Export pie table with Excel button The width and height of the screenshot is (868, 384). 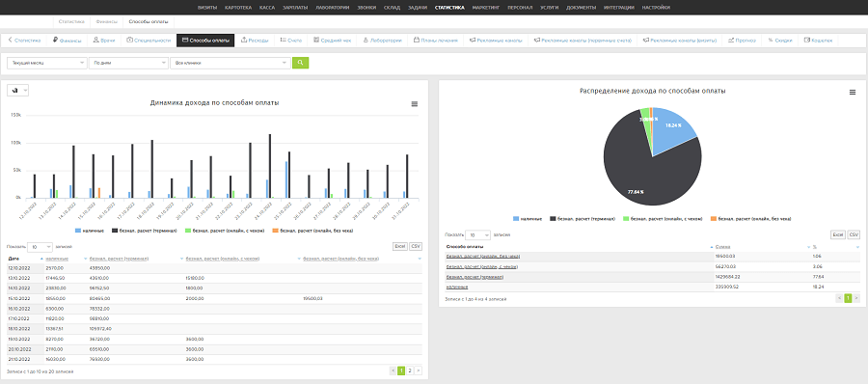coord(837,235)
